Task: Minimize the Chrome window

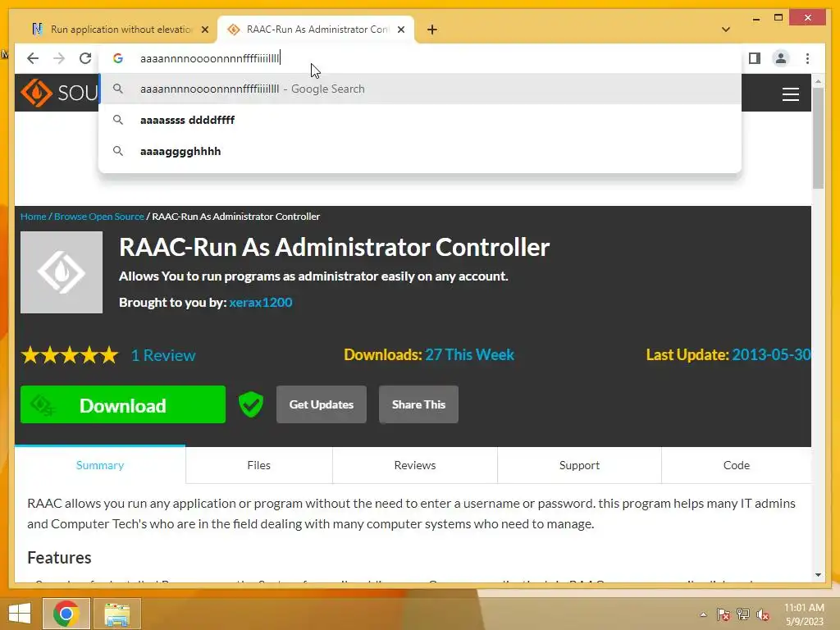Action: [x=756, y=18]
